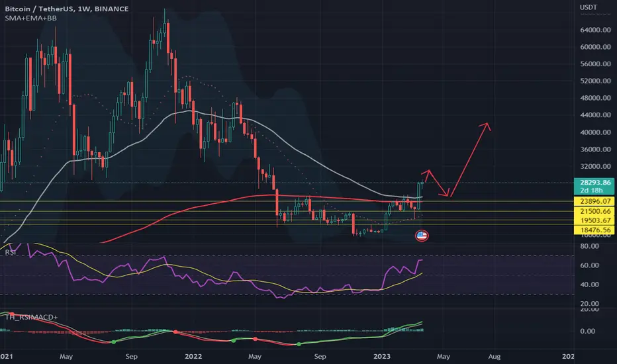Click the 32000.00 price axis label
This screenshot has height=364, width=617.
coord(595,167)
